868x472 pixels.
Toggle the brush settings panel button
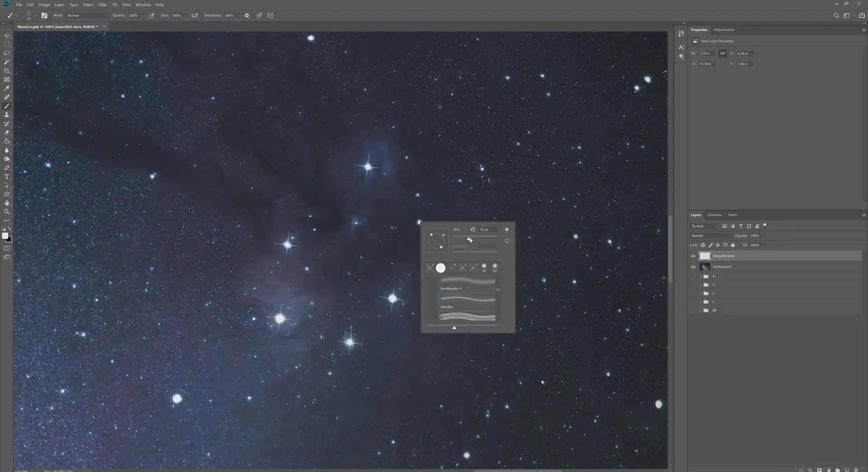(44, 15)
